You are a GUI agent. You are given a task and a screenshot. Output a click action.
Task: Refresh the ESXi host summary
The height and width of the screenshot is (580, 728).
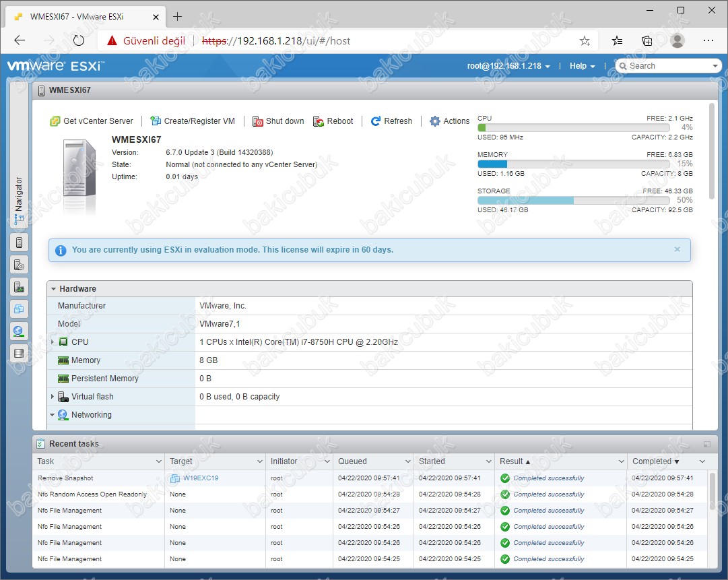pos(391,121)
